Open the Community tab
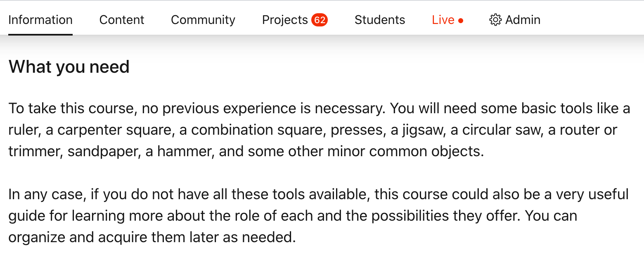The image size is (644, 262). [x=203, y=20]
